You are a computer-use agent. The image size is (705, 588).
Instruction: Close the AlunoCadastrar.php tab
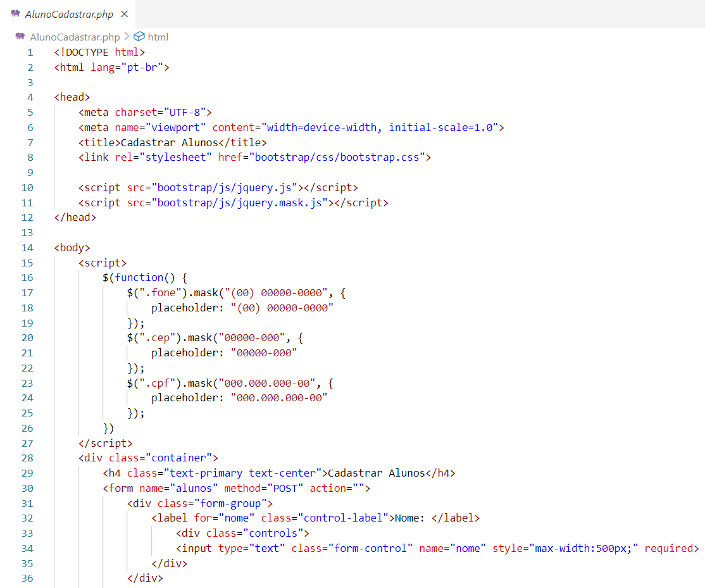124,14
